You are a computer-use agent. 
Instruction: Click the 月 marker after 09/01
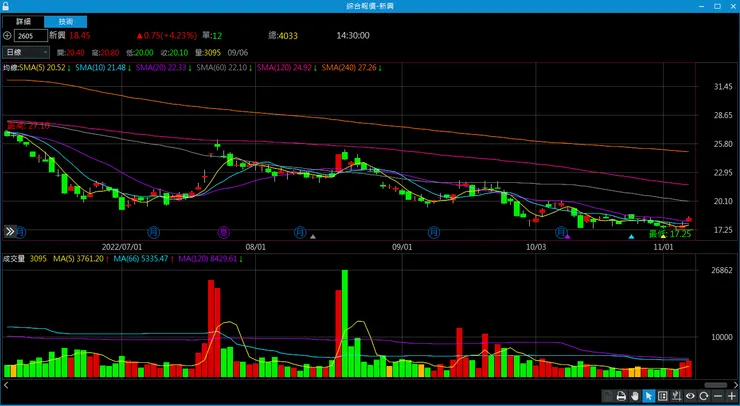pos(434,232)
